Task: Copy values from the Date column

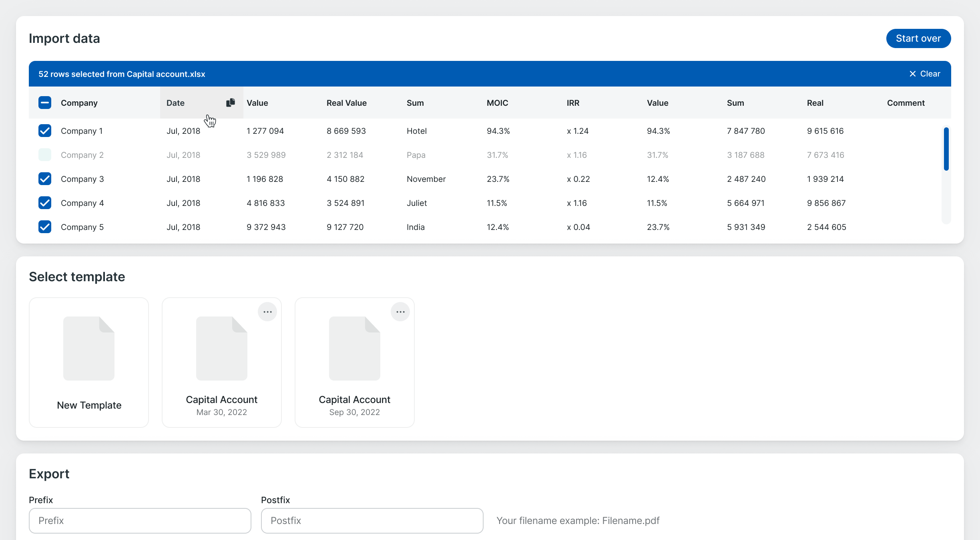Action: [231, 103]
